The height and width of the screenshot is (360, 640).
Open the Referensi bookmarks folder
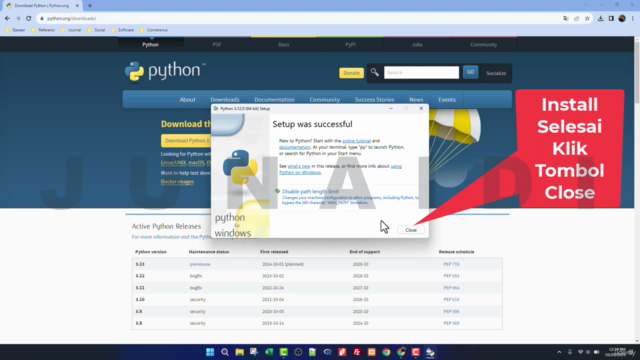[43, 30]
